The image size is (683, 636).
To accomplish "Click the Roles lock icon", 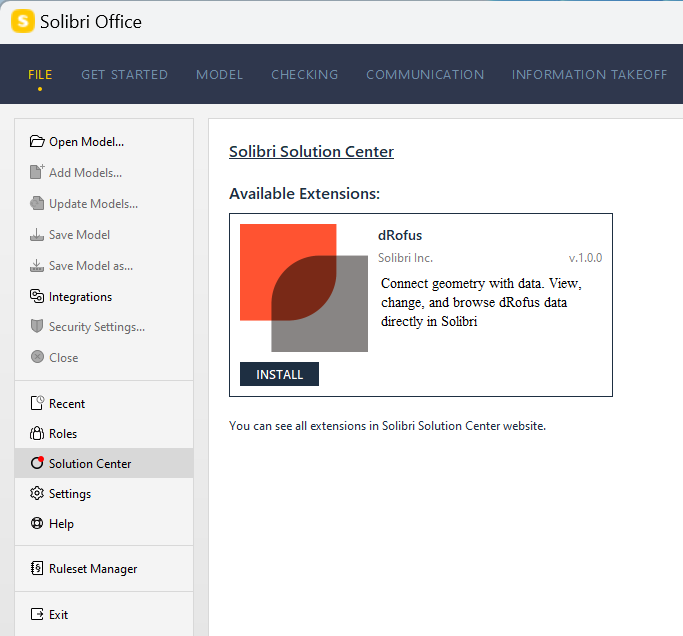I will coord(37,434).
